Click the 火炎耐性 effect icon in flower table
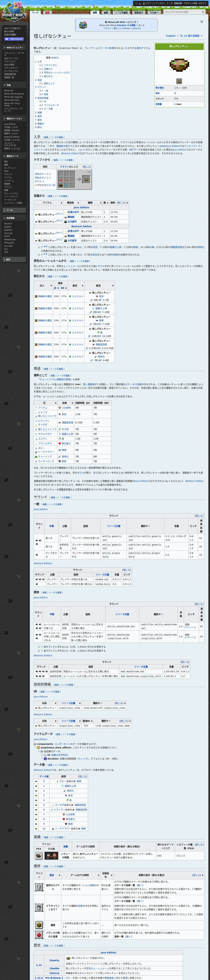 [x=60, y=408]
